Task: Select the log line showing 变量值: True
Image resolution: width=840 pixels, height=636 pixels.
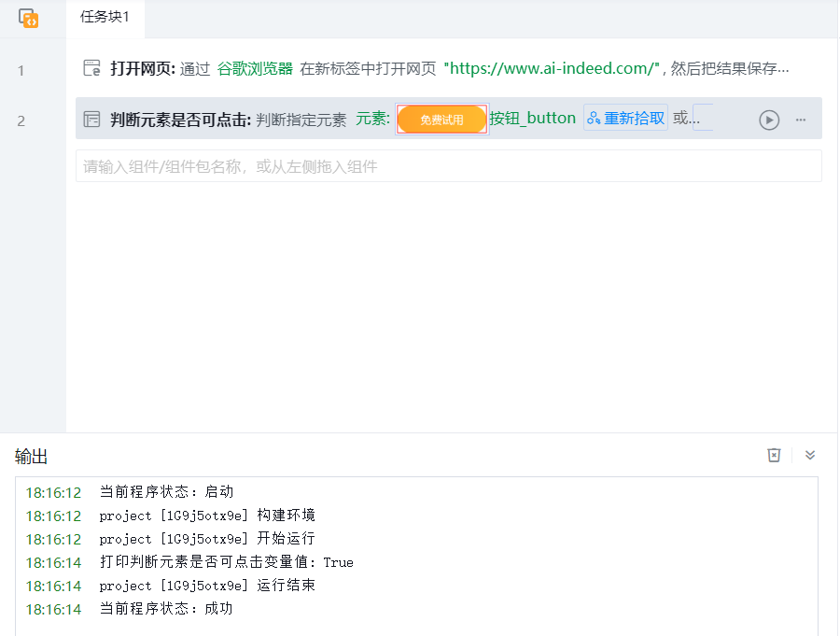Action: pyautogui.click(x=226, y=562)
